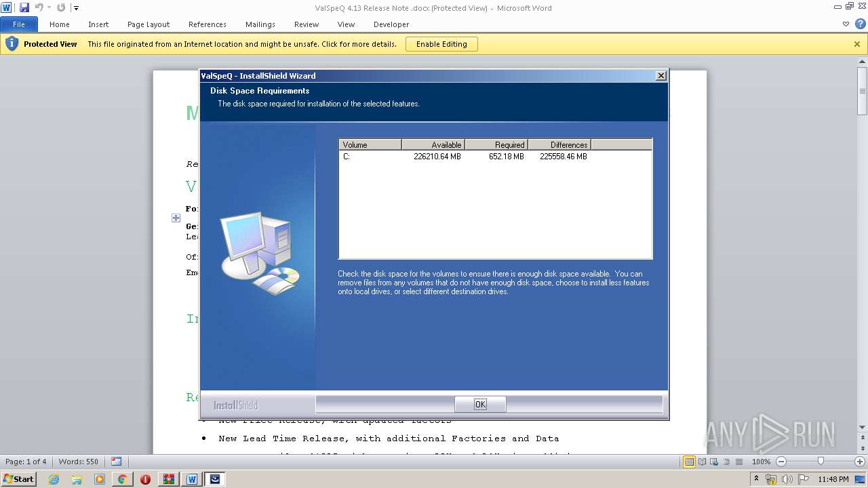Switch to Draft view
Viewport: 868px width, 488px height.
point(738,462)
